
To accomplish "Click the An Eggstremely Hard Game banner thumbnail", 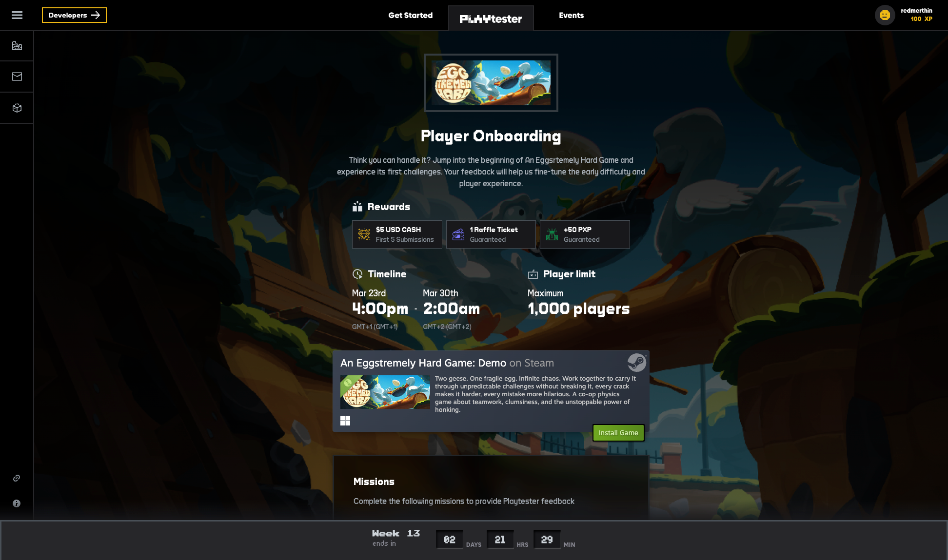I will pos(491,82).
